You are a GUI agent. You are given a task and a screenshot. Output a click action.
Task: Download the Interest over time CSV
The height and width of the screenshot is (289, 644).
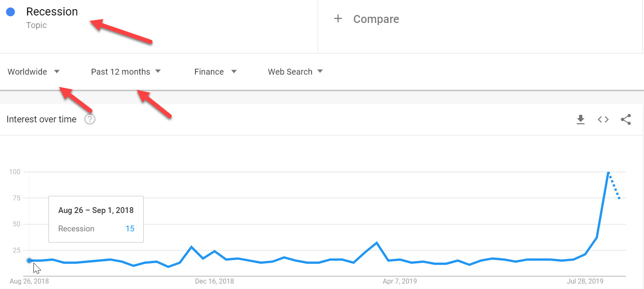click(x=580, y=120)
